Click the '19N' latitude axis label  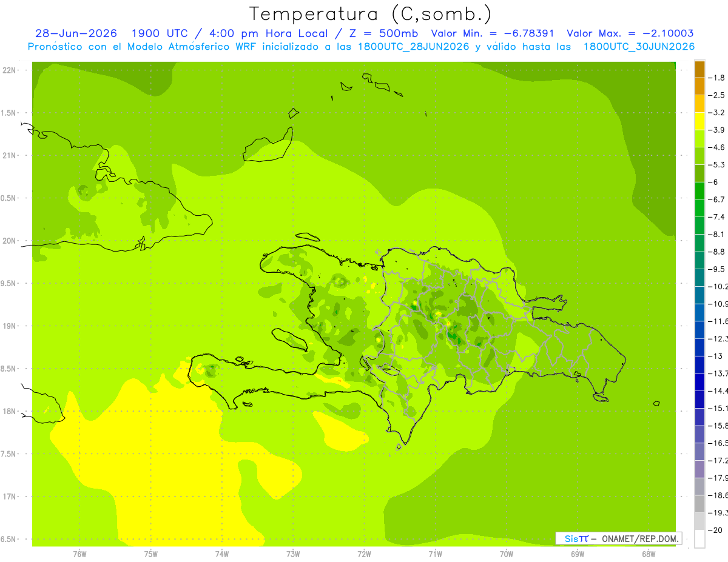point(10,326)
